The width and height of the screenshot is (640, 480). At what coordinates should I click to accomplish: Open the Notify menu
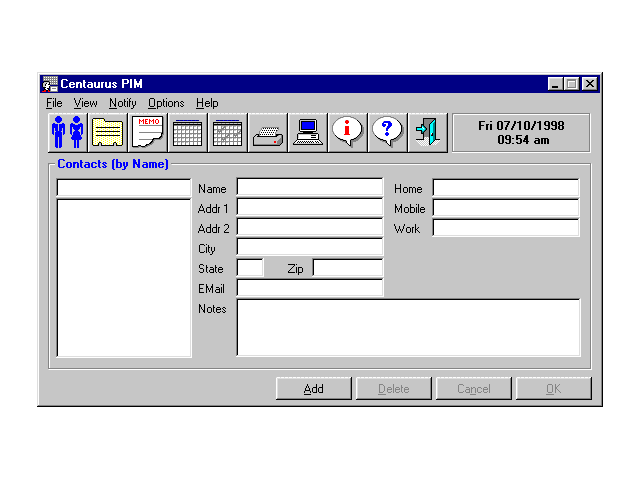point(122,103)
